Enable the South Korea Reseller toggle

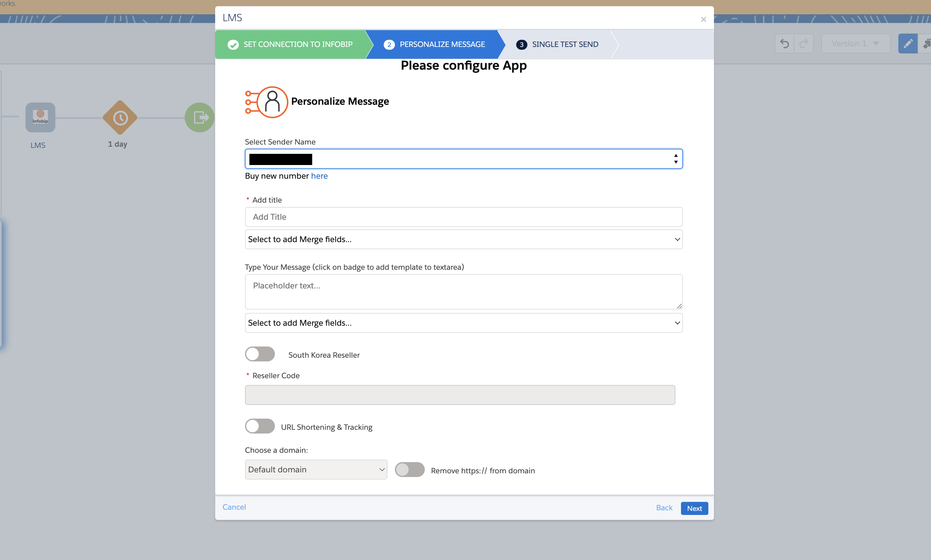[x=260, y=354]
